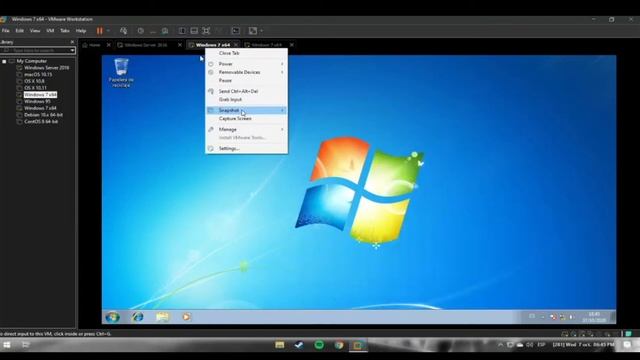Open the Help menu
The image size is (640, 360).
click(x=81, y=31)
